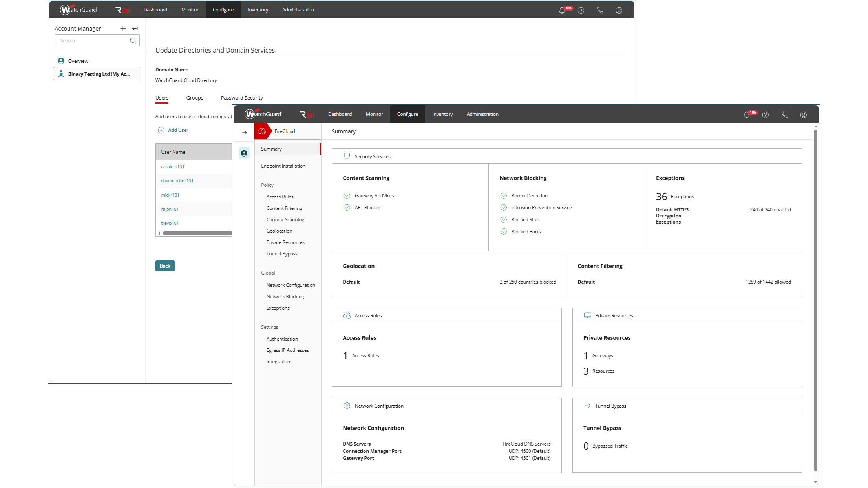Collapse Account Manager panel with arrow icon
This screenshot has width=868, height=488.
coord(135,28)
